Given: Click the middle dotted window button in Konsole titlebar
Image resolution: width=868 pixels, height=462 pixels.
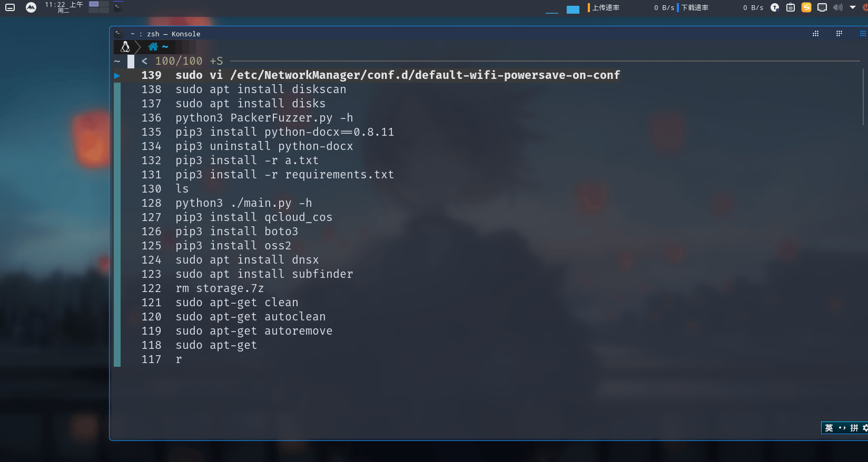Looking at the screenshot, I should tap(839, 33).
